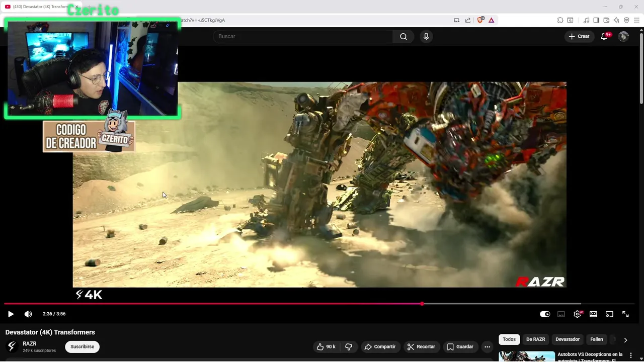The image size is (644, 362).
Task: Select the De RAZR filter chip
Action: click(535, 339)
